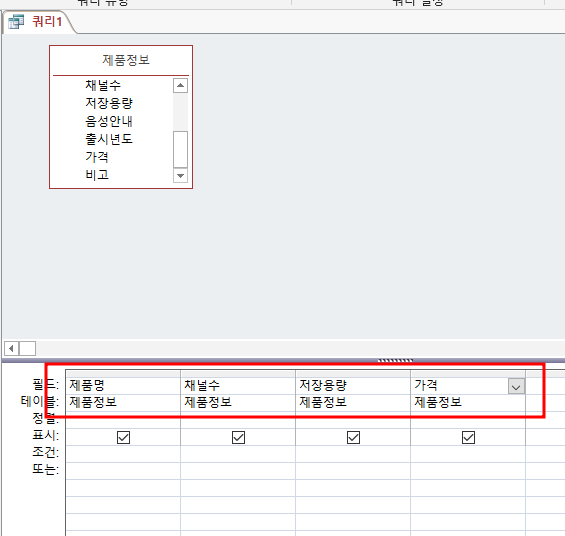Click the table cell under 채널수 column
Screen dimensions: 565x536
tap(238, 402)
